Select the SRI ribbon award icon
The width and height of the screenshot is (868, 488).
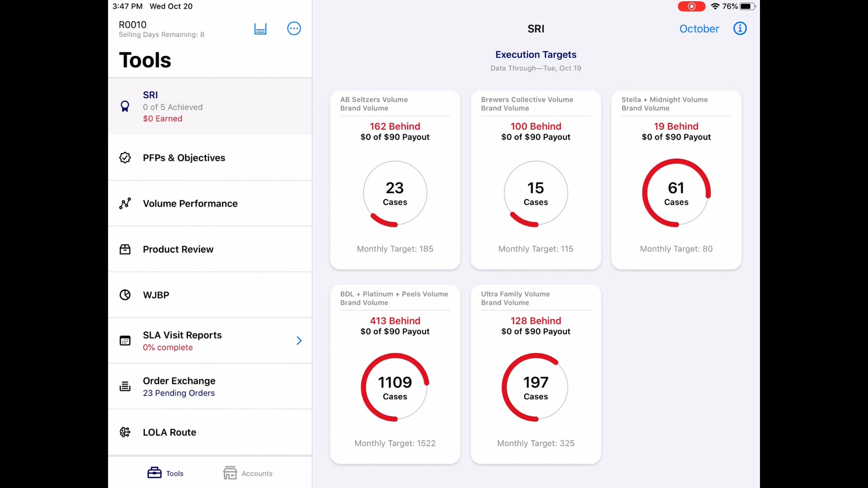click(125, 106)
